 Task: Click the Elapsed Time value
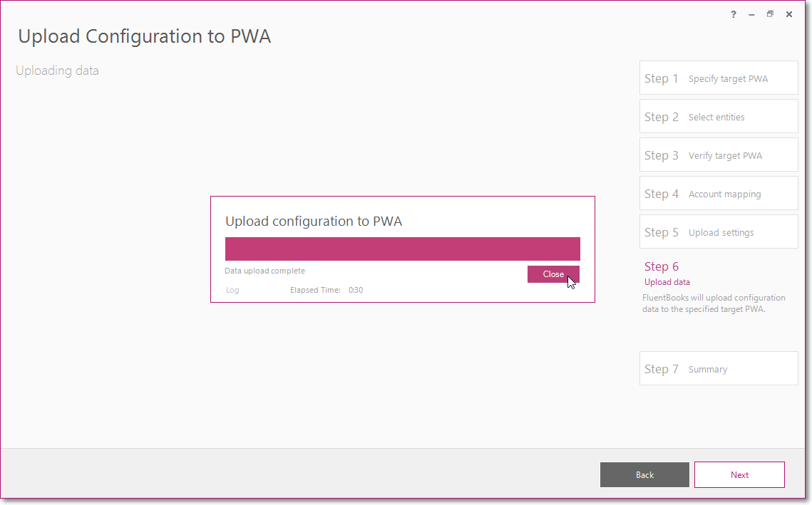click(355, 291)
